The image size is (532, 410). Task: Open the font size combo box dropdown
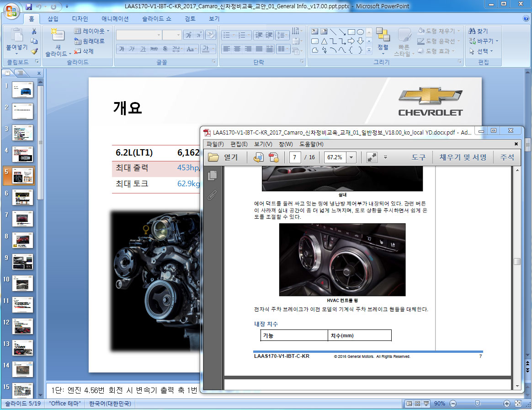click(178, 35)
